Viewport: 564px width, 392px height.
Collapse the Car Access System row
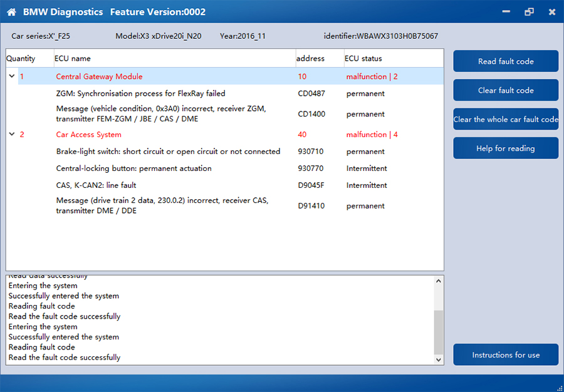click(x=11, y=135)
